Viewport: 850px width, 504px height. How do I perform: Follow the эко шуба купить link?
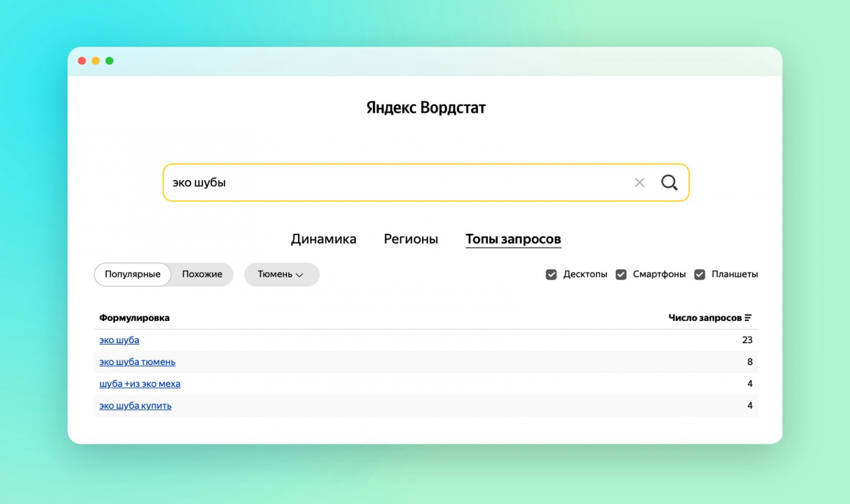point(135,406)
